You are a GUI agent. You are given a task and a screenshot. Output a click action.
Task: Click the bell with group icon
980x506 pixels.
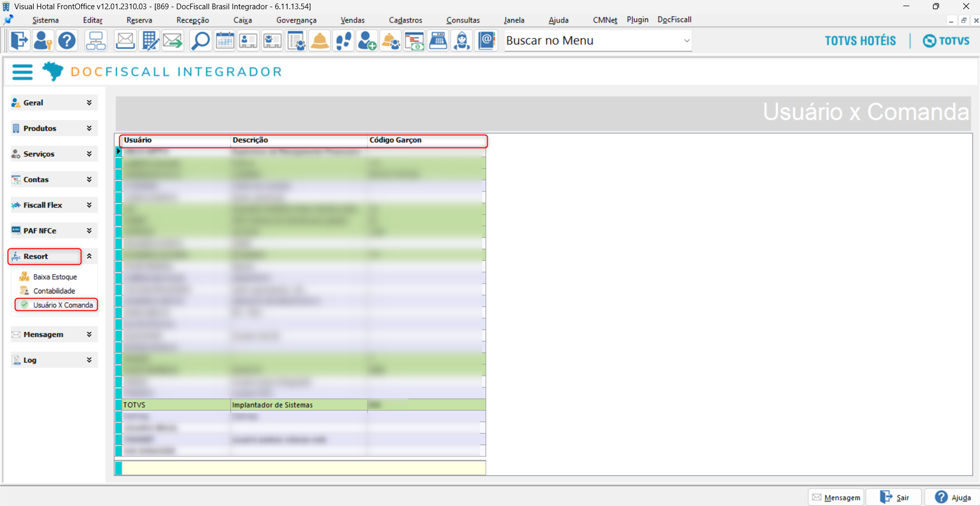pyautogui.click(x=391, y=40)
